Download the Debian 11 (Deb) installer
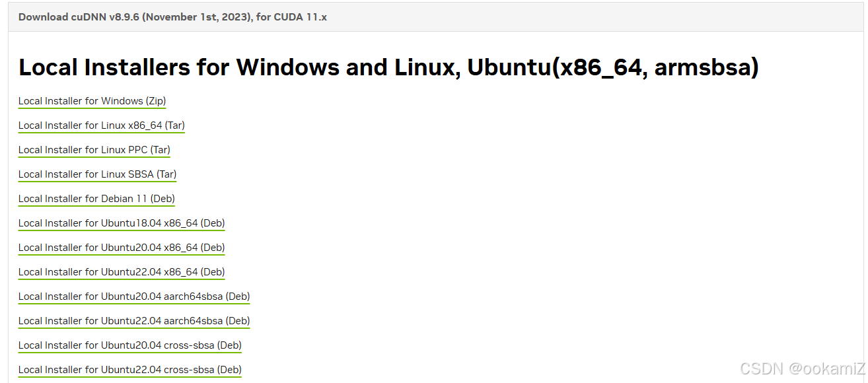This screenshot has height=383, width=868. pyautogui.click(x=96, y=199)
